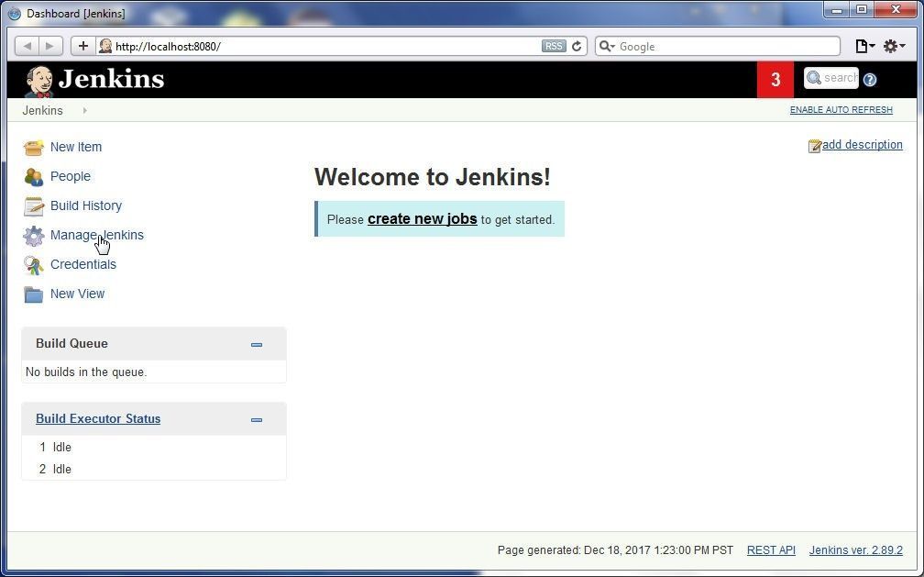Click the New View link
Screen dimensions: 924x577
click(77, 294)
